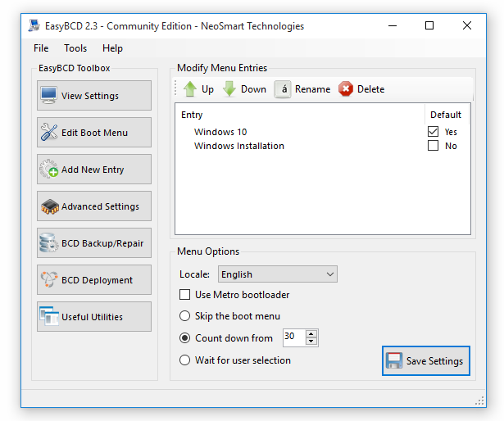Select the Windows Installation entry
504x421 pixels.
(239, 146)
